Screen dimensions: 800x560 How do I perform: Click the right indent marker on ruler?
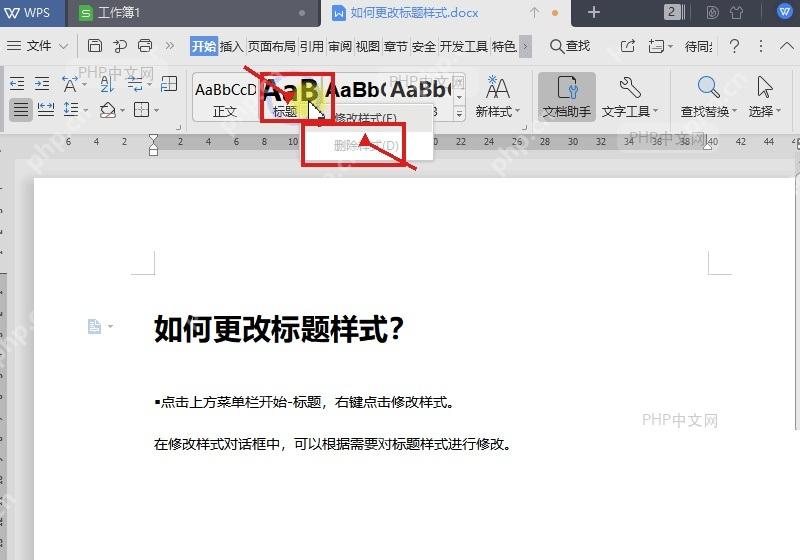[x=708, y=146]
